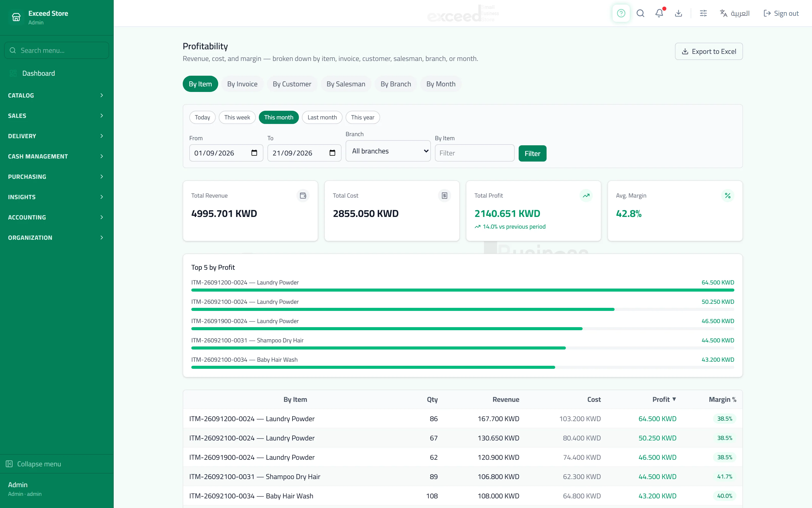Click the download tray icon in the top bar

coord(679,13)
